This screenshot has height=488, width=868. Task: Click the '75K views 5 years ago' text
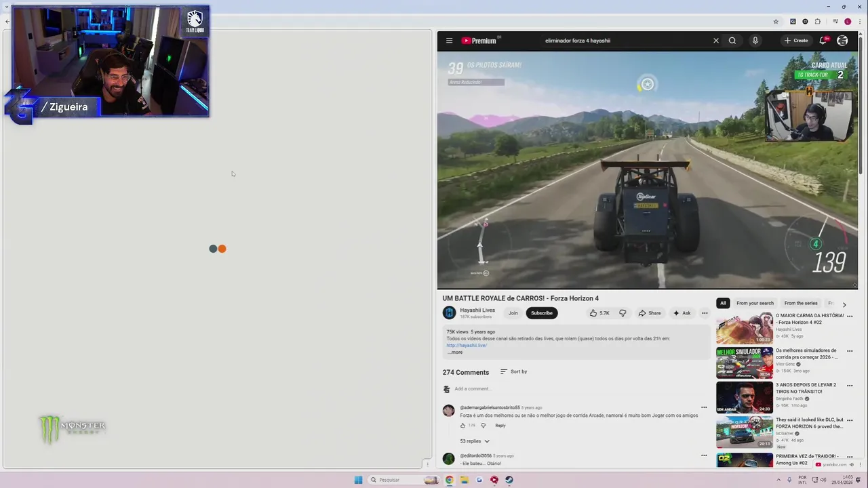tap(471, 332)
